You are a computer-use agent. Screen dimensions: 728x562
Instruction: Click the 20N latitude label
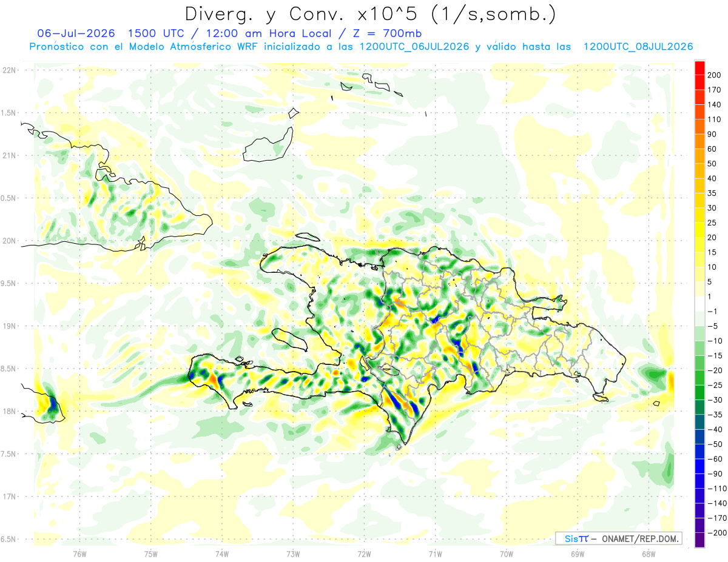[8, 241]
